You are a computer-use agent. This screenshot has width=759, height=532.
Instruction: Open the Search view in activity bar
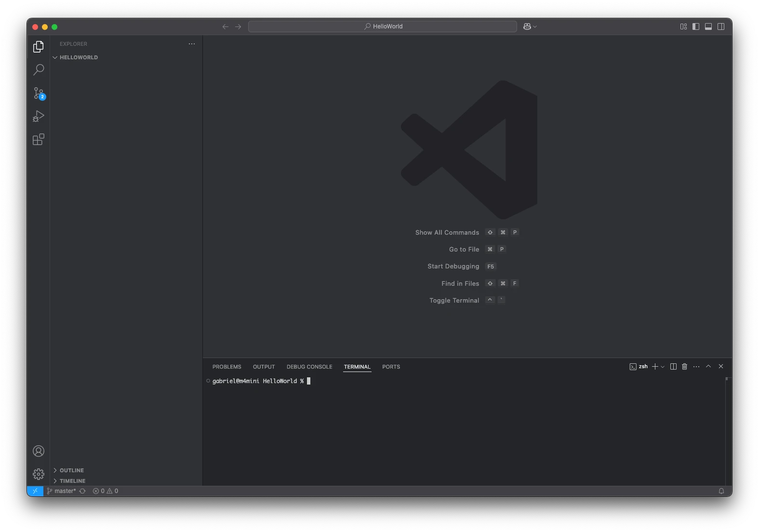39,70
